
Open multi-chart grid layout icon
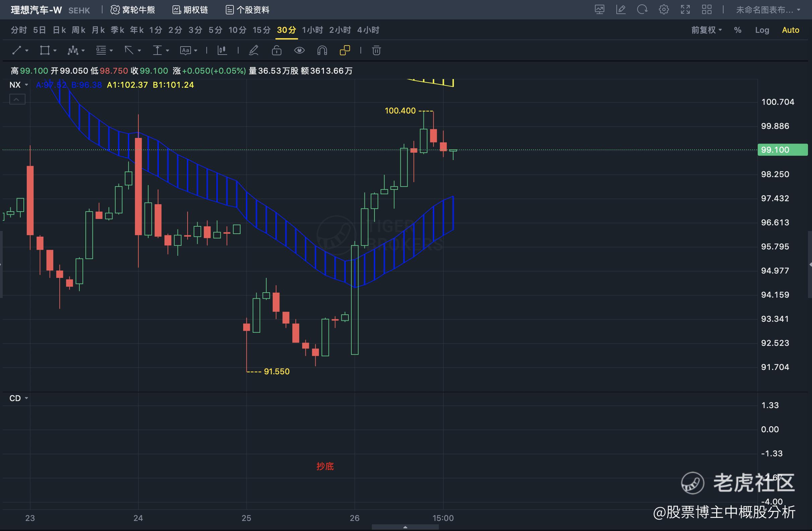706,10
